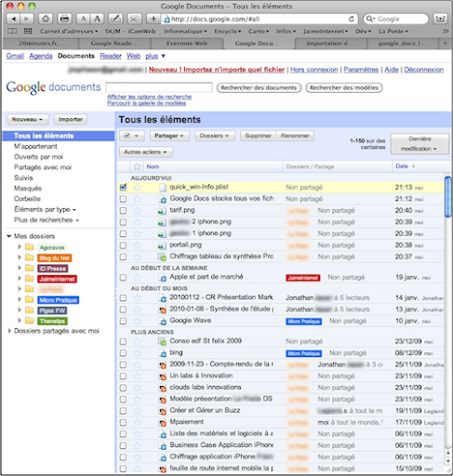Open Afficher les options de recherche link
This screenshot has width=453, height=476.
click(x=150, y=97)
